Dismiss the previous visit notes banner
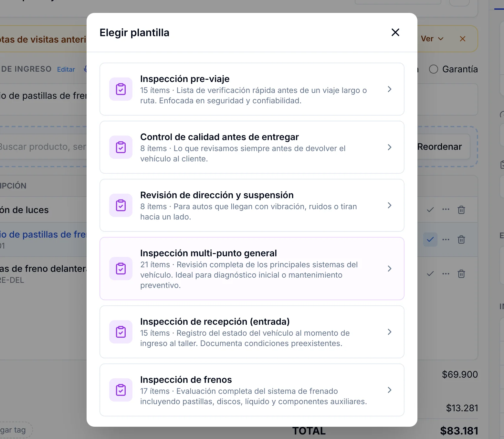This screenshot has height=439, width=504. tap(463, 39)
